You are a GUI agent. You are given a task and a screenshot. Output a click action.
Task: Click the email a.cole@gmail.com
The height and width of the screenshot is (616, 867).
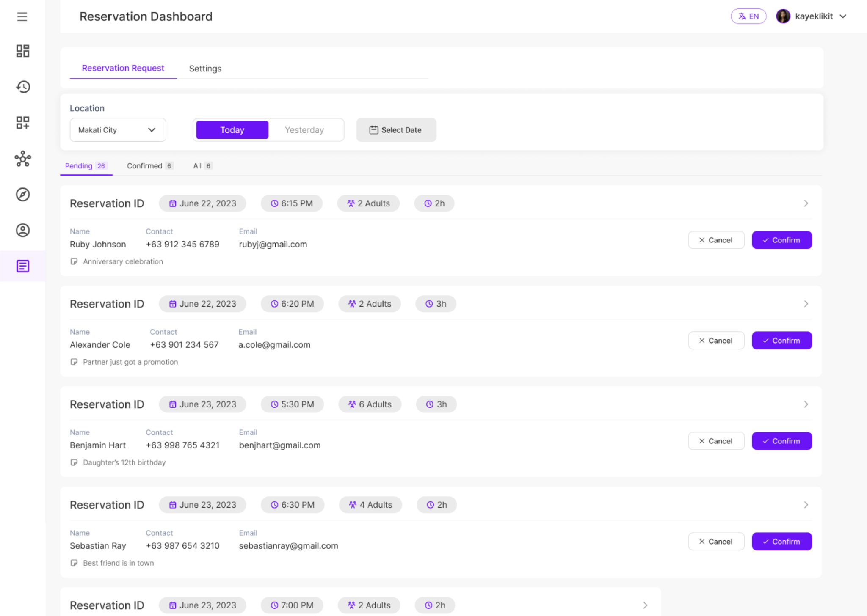274,345
